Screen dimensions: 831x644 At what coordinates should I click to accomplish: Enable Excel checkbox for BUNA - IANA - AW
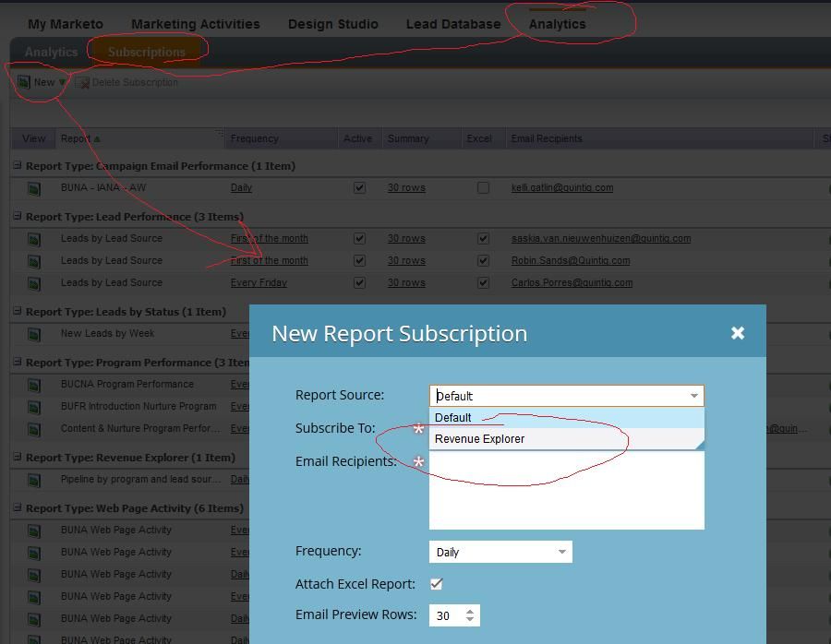point(483,188)
